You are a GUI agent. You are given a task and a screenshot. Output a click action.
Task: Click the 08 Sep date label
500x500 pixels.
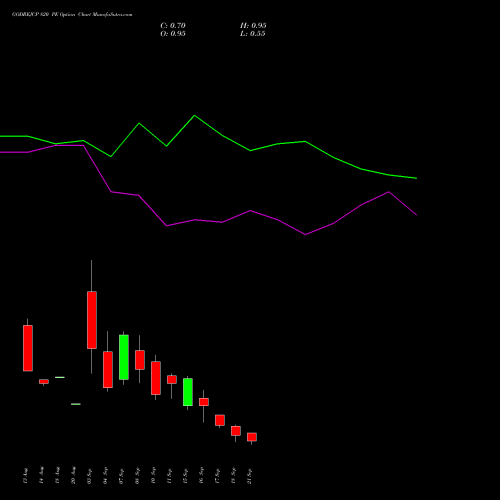click(138, 476)
